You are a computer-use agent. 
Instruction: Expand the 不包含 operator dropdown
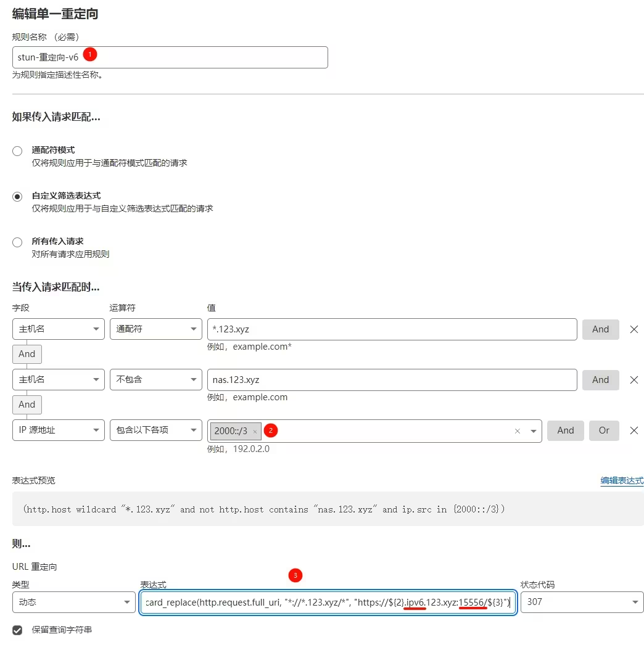[155, 380]
